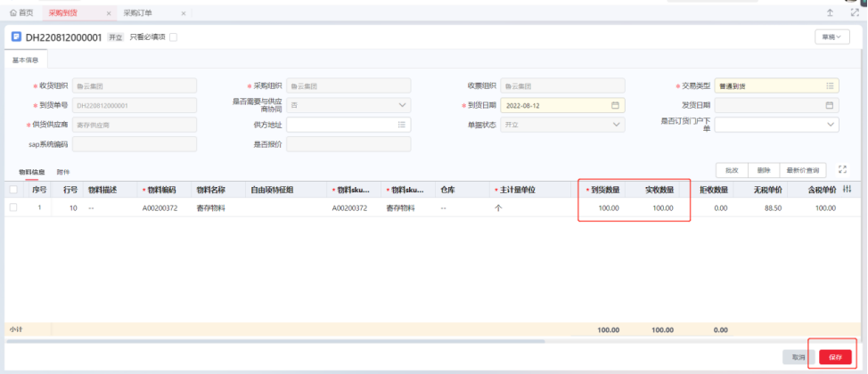Click the upward arrow icon at top right
Screen dimensions: 868x374
[830, 12]
